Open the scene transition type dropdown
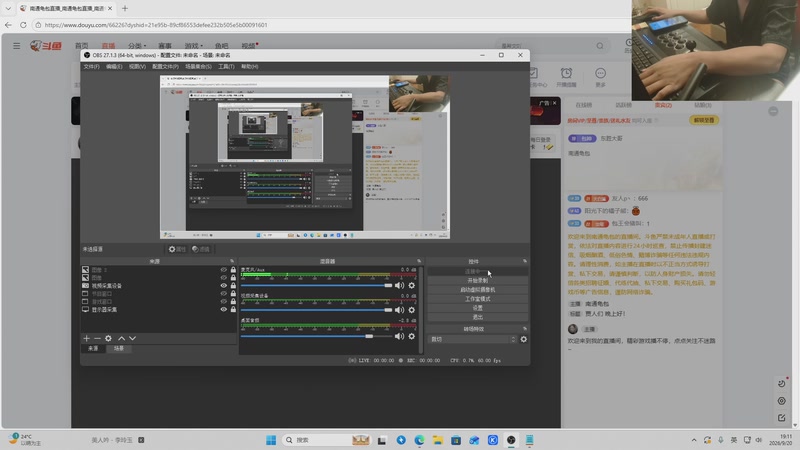Viewport: 800px width, 450px height. tap(472, 339)
